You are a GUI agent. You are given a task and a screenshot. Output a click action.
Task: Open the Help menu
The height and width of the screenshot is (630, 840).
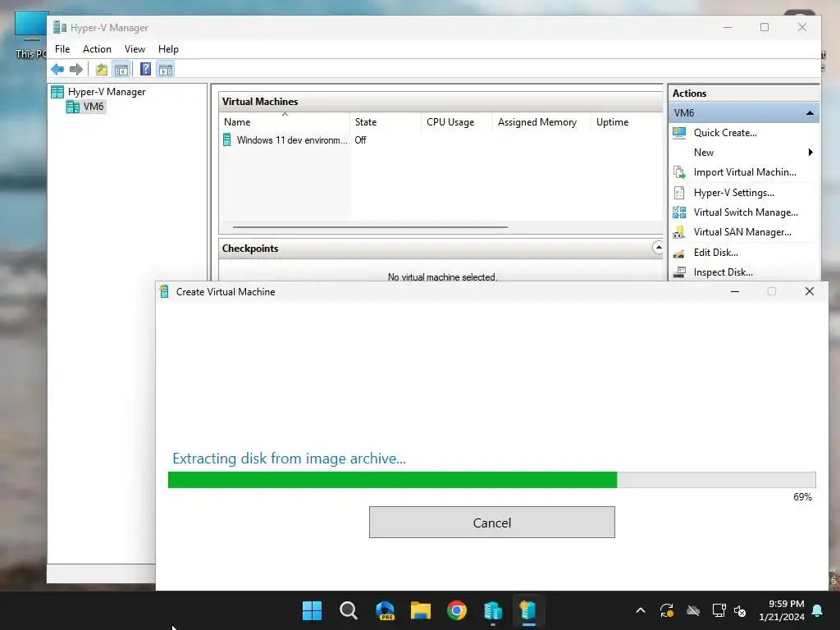point(168,49)
